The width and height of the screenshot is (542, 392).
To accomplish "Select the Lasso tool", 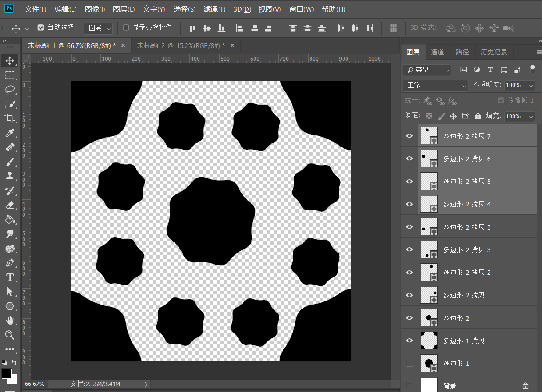I will coord(10,90).
